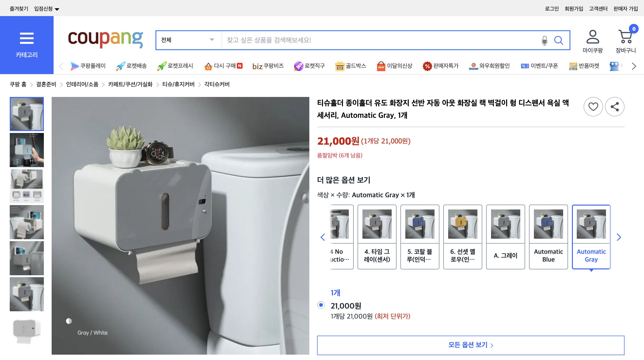This screenshot has width=644, height=360.
Task: Click the right chevron in color options carousel
Action: point(618,237)
